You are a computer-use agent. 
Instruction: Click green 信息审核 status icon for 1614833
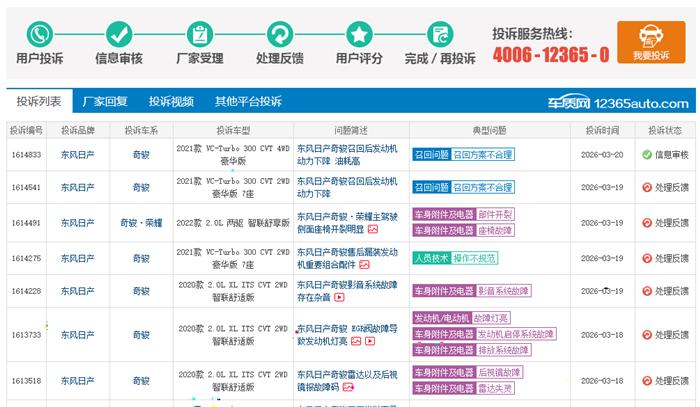[646, 155]
